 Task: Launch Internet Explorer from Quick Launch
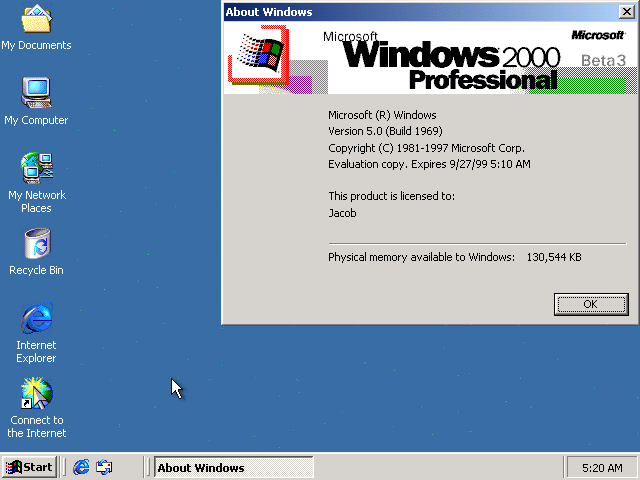coord(81,467)
